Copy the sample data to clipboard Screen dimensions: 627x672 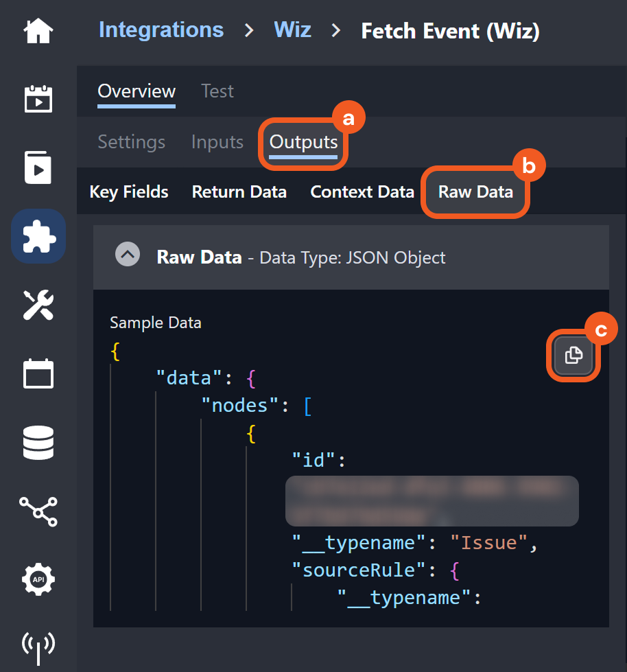tap(573, 355)
